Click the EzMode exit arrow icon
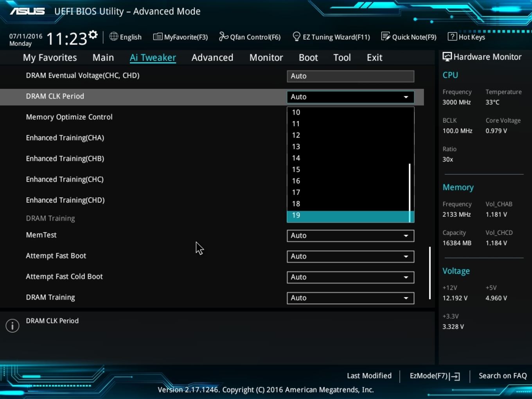The width and height of the screenshot is (532, 399). coord(455,376)
